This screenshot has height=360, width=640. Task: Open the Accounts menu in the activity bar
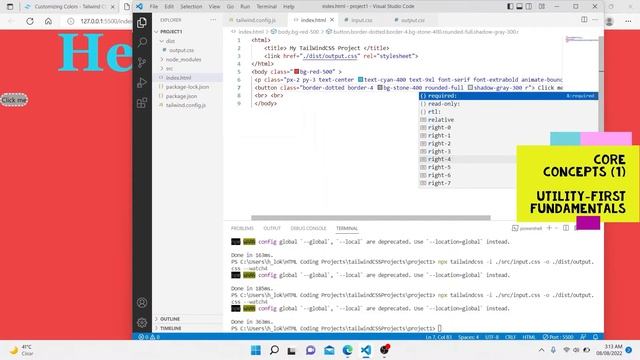(142, 302)
